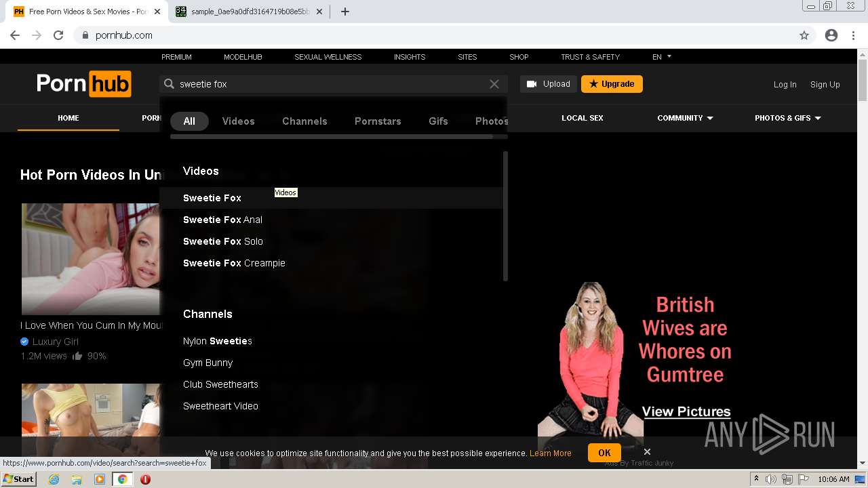Open the INSIGHTS top menu link
The height and width of the screenshot is (488, 868).
click(410, 57)
